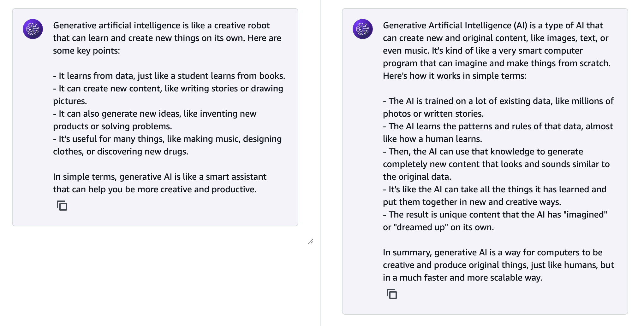Copy the left response about a creative robot

point(62,206)
